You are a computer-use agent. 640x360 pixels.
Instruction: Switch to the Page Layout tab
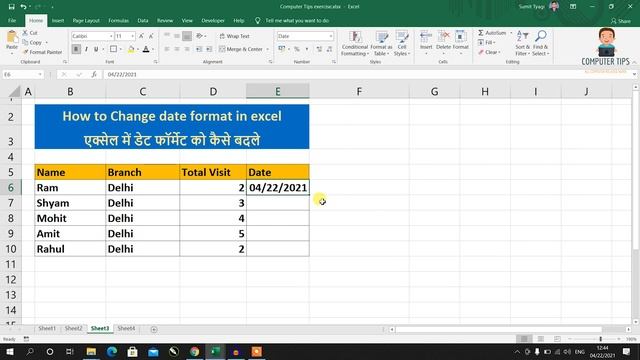click(x=86, y=21)
